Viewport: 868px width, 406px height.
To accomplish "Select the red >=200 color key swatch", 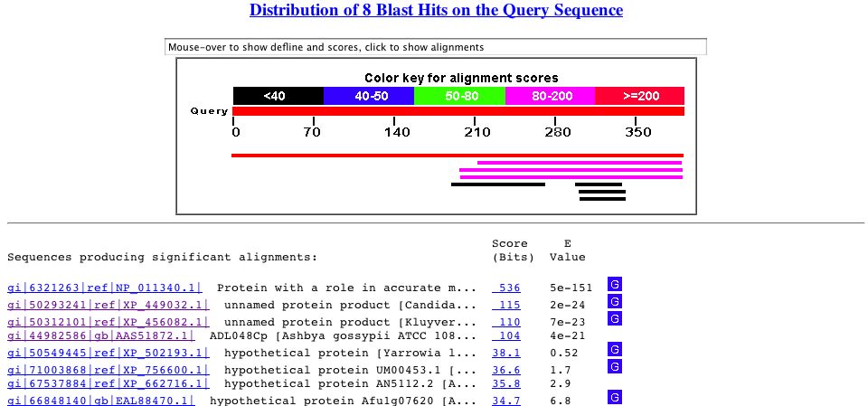I will [638, 96].
